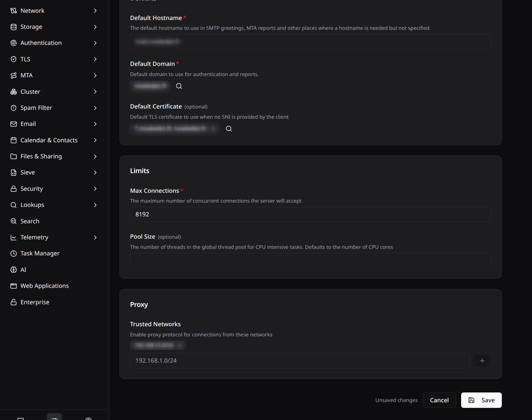Click the Trusted Networks input field
Viewport: 532px width, 420px height.
click(x=300, y=361)
